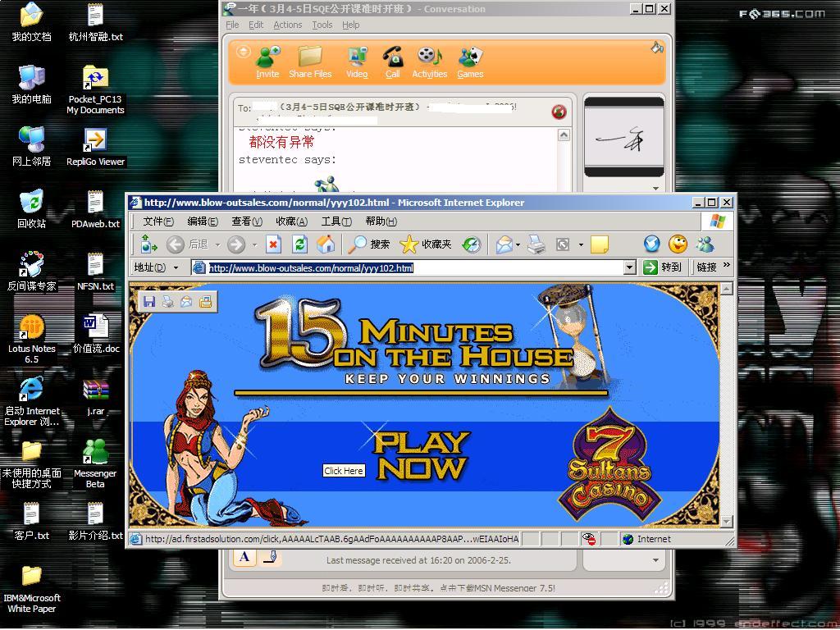Open the Mail icon dropdown arrow in IE
The width and height of the screenshot is (840, 630).
click(518, 245)
